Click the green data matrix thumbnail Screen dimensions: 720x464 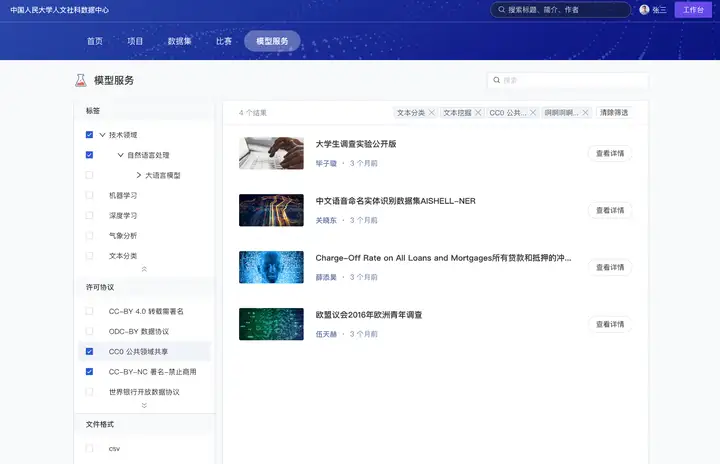271,324
